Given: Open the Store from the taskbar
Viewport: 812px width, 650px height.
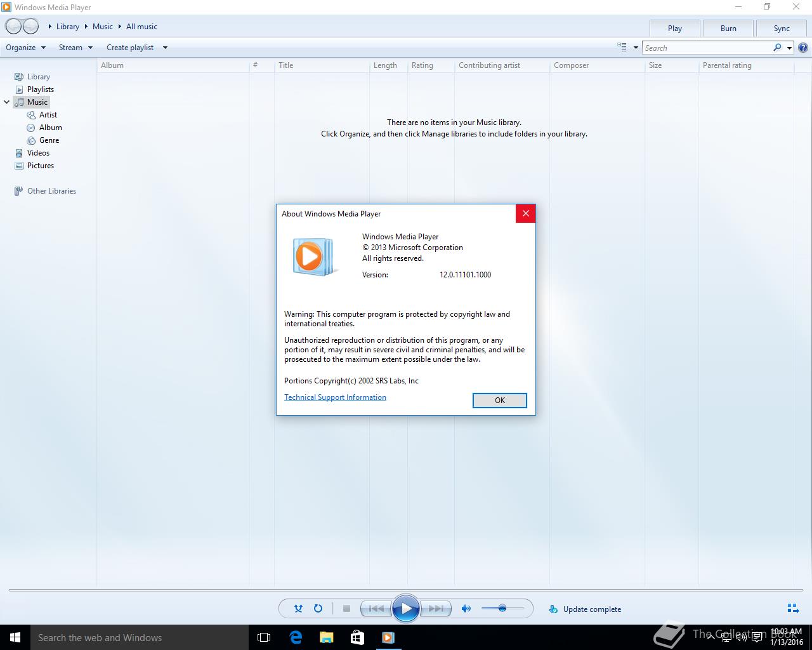Looking at the screenshot, I should [357, 637].
